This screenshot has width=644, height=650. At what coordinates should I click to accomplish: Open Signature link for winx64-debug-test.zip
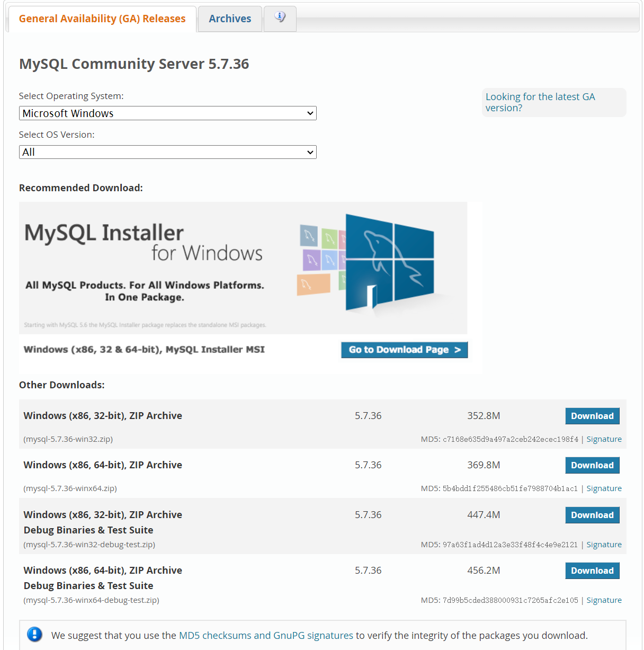[x=604, y=600]
